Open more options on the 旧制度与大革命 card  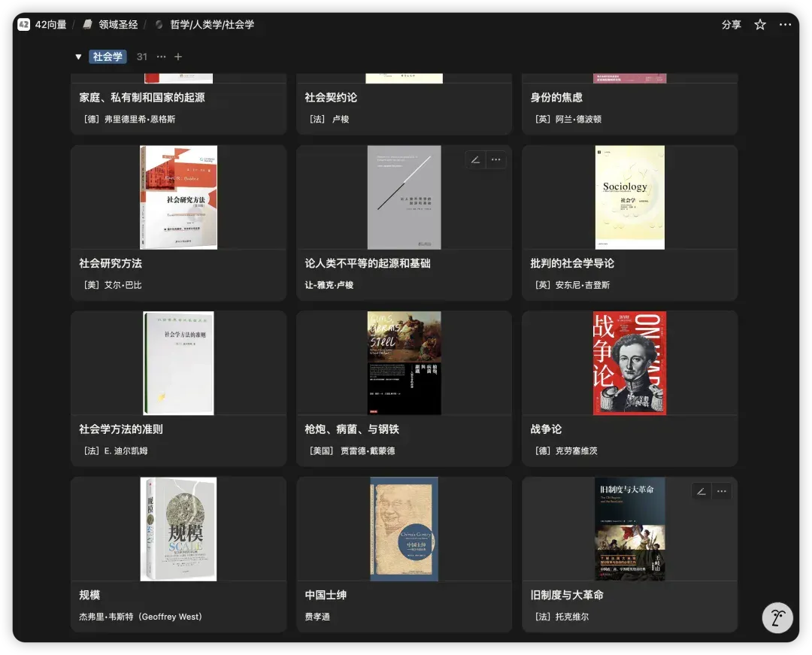722,491
